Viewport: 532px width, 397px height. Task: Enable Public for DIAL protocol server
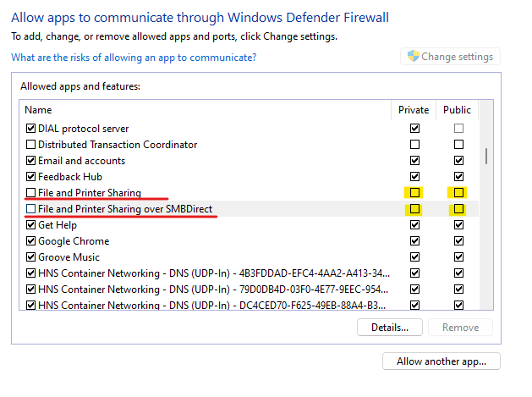[x=458, y=129]
